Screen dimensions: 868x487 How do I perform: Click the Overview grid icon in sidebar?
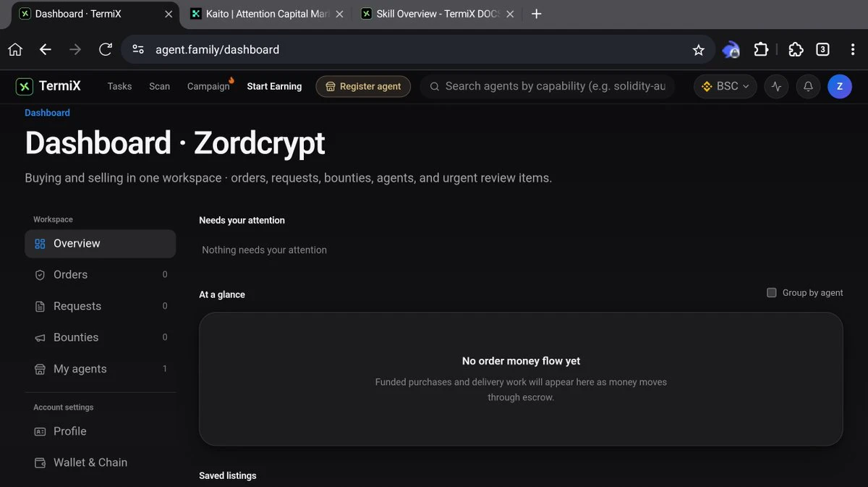pos(40,244)
